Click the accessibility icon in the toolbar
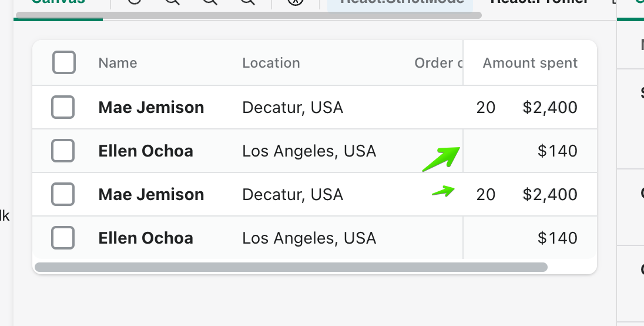644x326 pixels. click(x=295, y=3)
